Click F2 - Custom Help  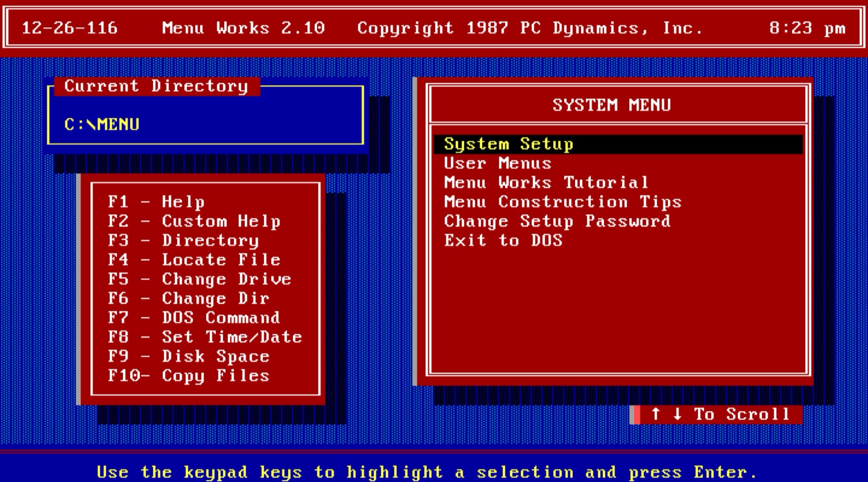coord(194,222)
